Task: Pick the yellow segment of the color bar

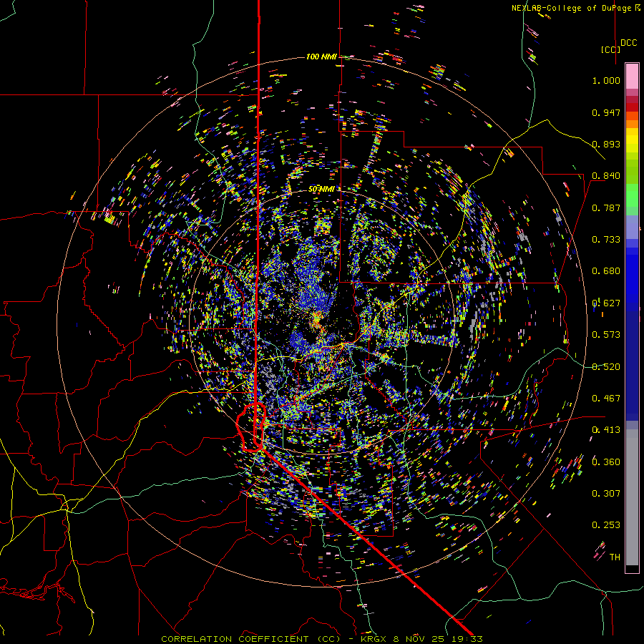Action: tap(632, 140)
